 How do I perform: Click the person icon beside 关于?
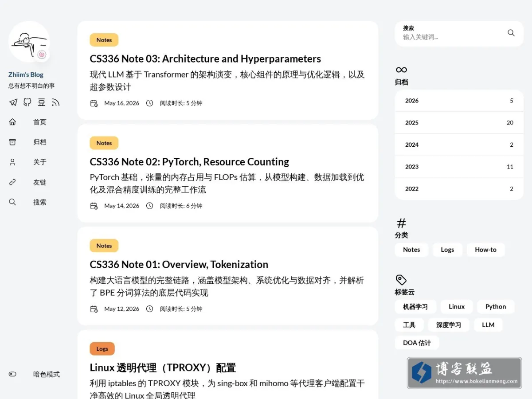[x=12, y=162]
